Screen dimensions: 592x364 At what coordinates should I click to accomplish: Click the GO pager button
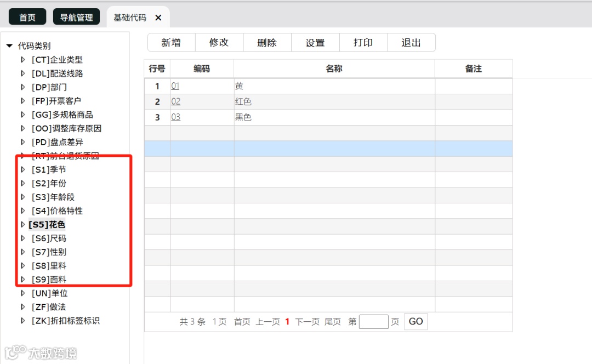pyautogui.click(x=415, y=322)
